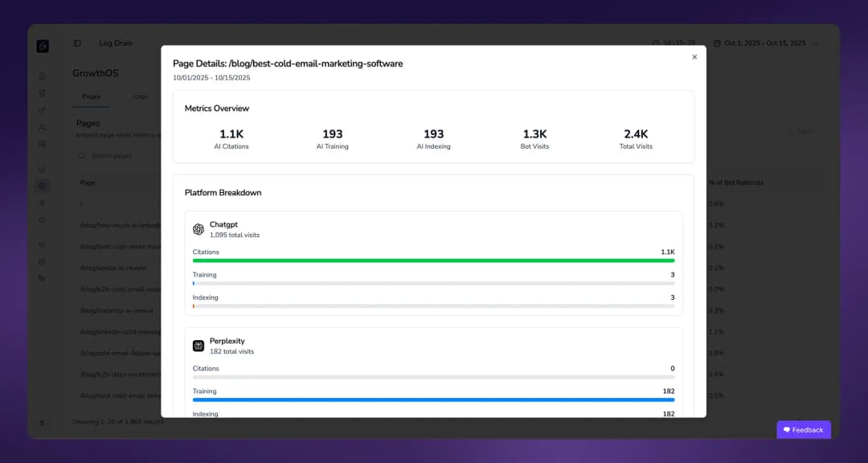The height and width of the screenshot is (463, 868).
Task: Click the ChatGPT logo in Platform Breakdown
Action: (x=198, y=229)
